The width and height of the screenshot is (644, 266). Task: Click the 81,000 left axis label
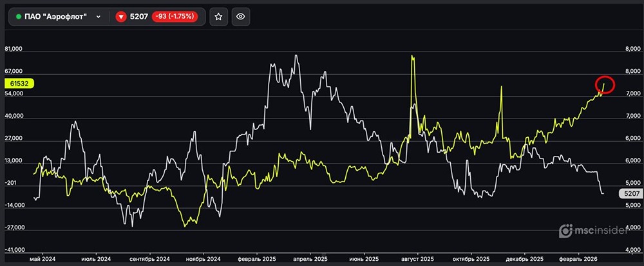13,49
